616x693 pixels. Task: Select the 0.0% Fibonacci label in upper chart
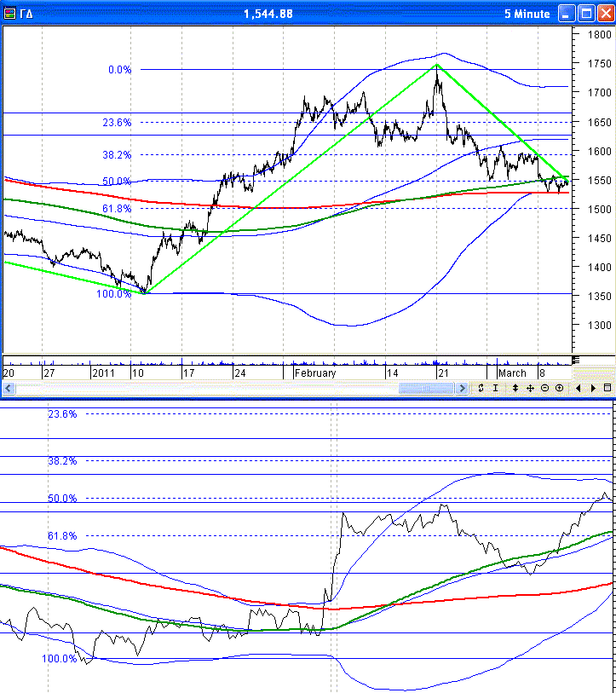pos(120,70)
